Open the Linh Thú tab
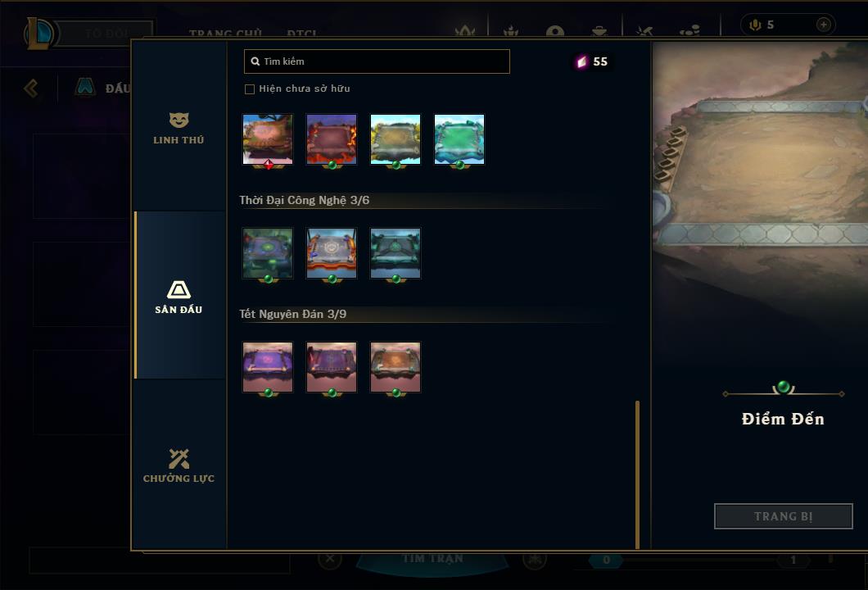868x590 pixels. coord(179,128)
